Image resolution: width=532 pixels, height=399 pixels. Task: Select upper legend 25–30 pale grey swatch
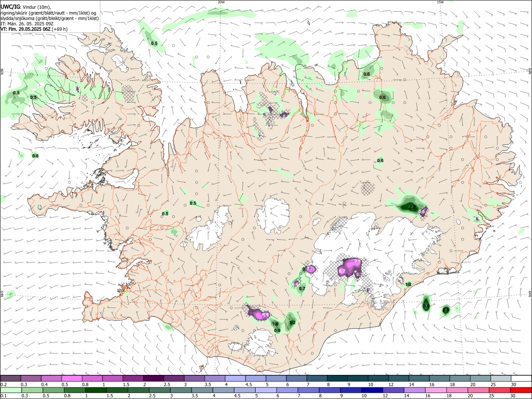[501, 378]
